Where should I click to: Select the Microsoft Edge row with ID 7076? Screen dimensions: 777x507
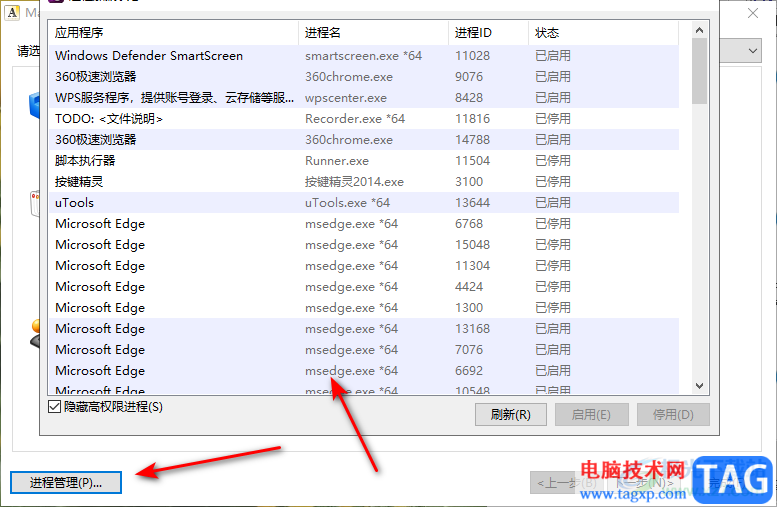click(x=364, y=350)
